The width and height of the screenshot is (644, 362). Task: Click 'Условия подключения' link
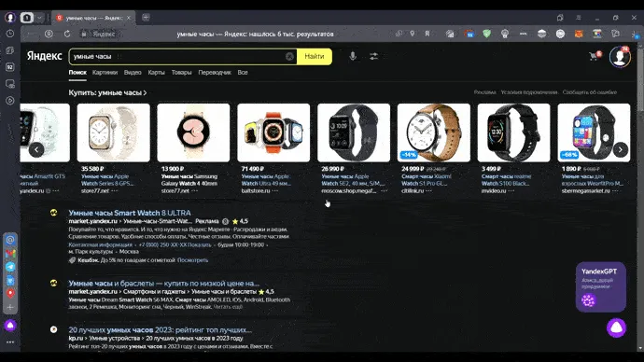pos(529,92)
